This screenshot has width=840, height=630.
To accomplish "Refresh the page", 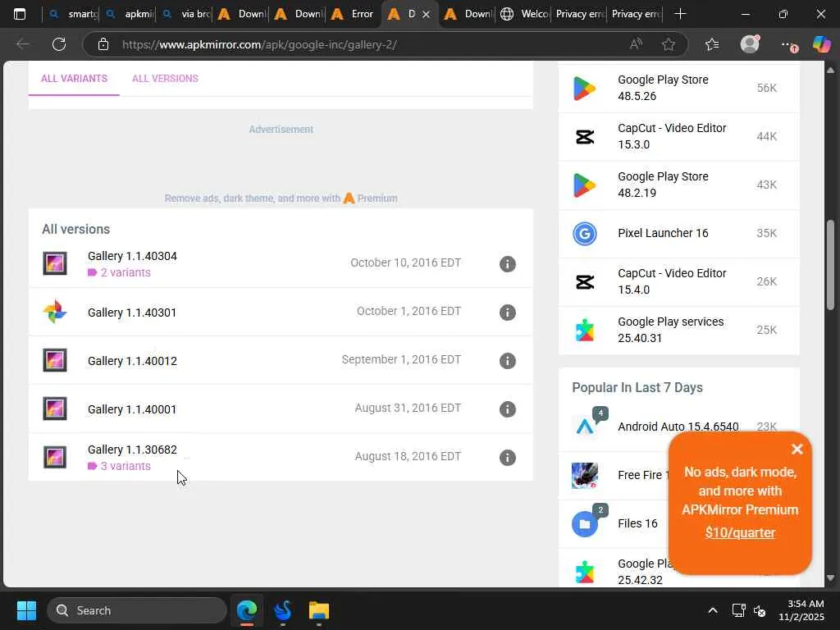I will tap(59, 44).
